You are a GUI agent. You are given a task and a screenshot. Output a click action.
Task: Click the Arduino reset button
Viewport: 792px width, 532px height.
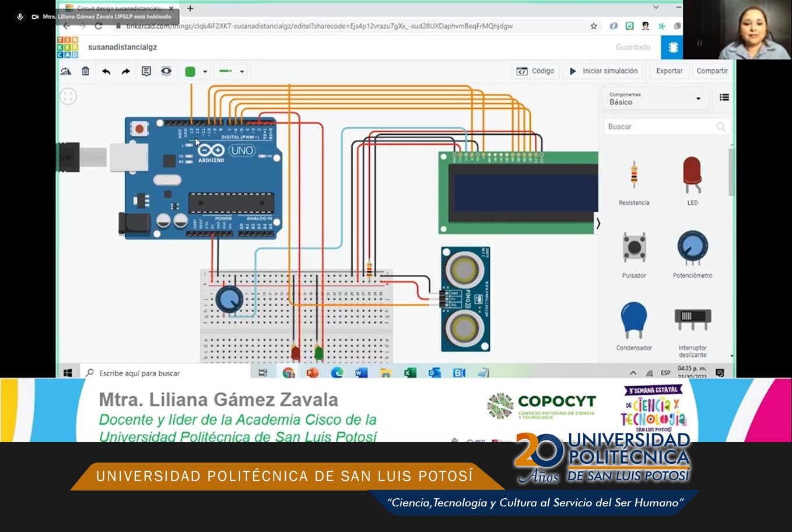[139, 128]
